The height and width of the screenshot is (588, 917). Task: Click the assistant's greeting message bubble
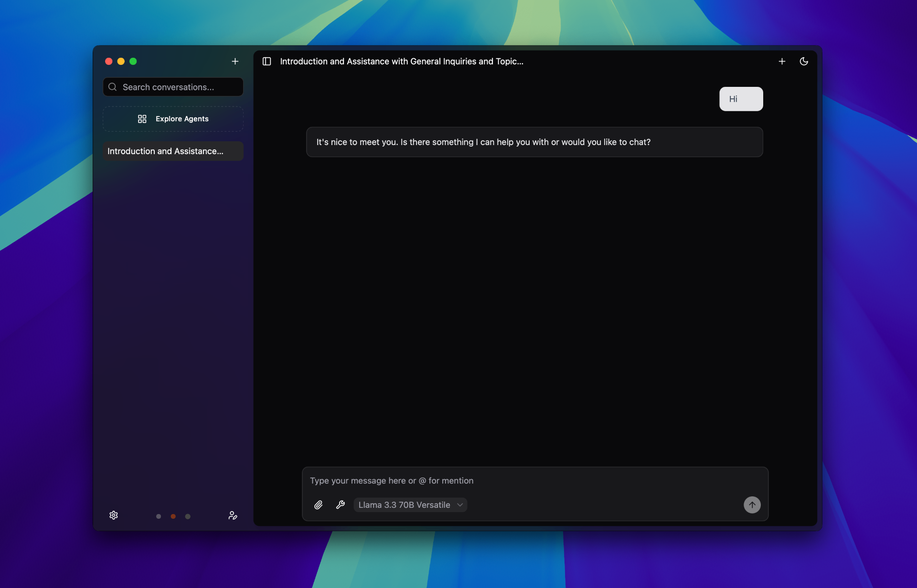click(534, 142)
